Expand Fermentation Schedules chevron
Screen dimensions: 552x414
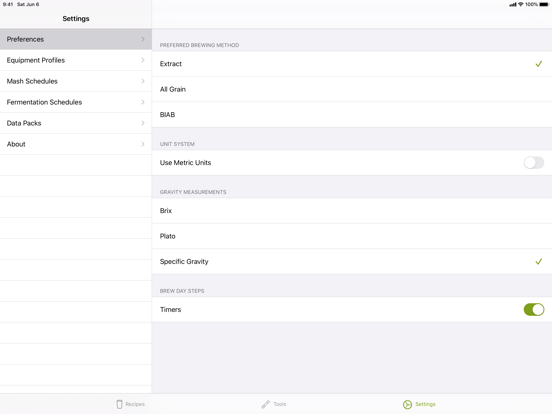[143, 102]
